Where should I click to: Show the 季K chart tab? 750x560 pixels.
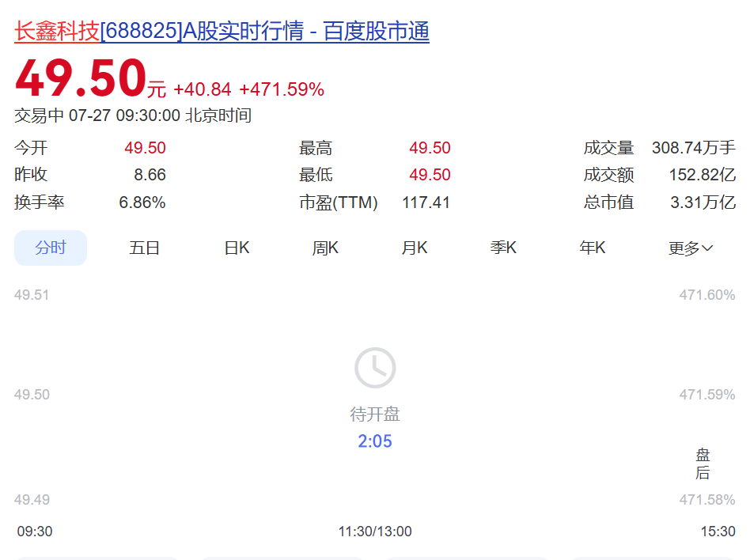[x=503, y=248]
